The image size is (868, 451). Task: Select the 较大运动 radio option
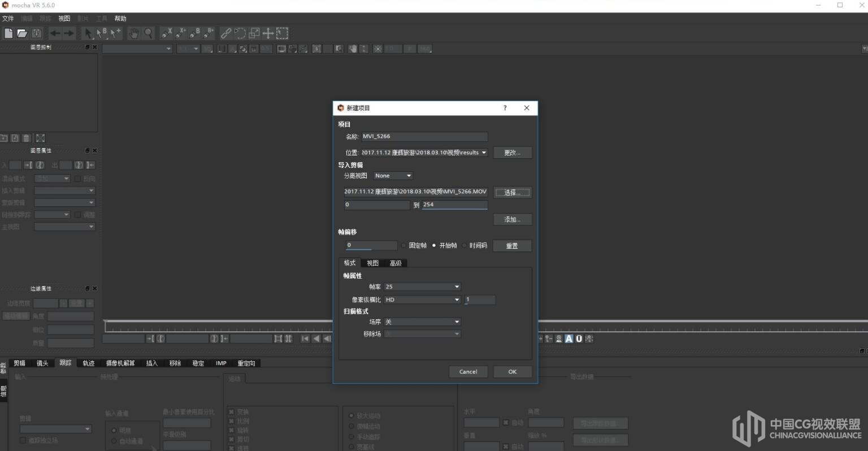point(351,416)
